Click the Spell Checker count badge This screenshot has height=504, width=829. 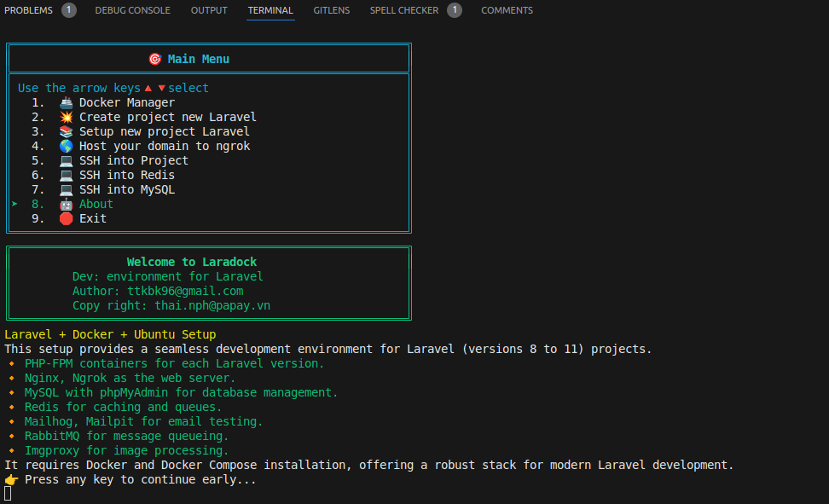[455, 10]
